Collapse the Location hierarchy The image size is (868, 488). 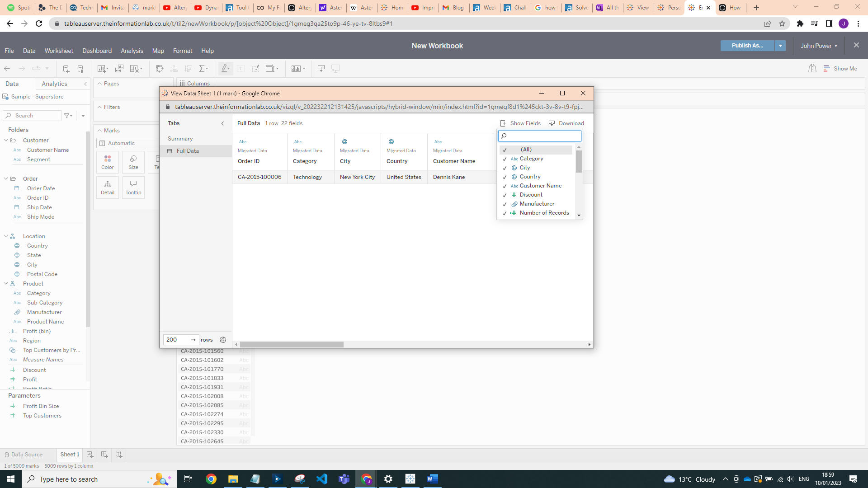(6, 236)
